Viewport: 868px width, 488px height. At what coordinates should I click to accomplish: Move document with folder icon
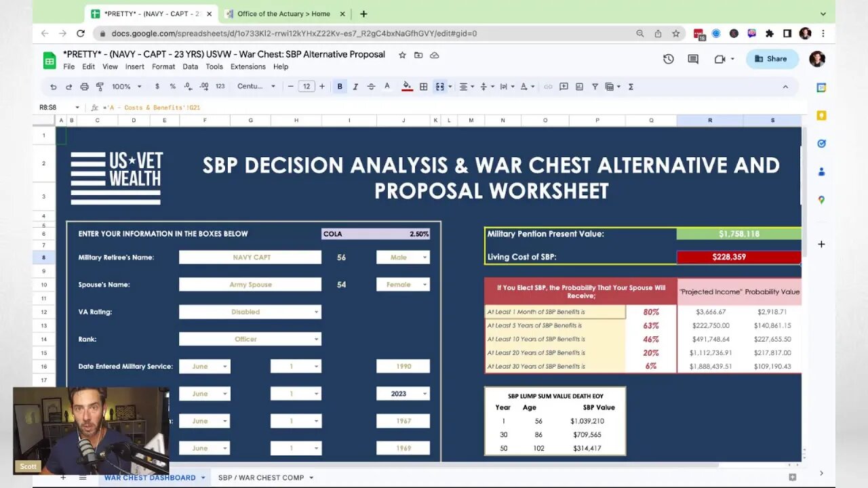point(418,55)
